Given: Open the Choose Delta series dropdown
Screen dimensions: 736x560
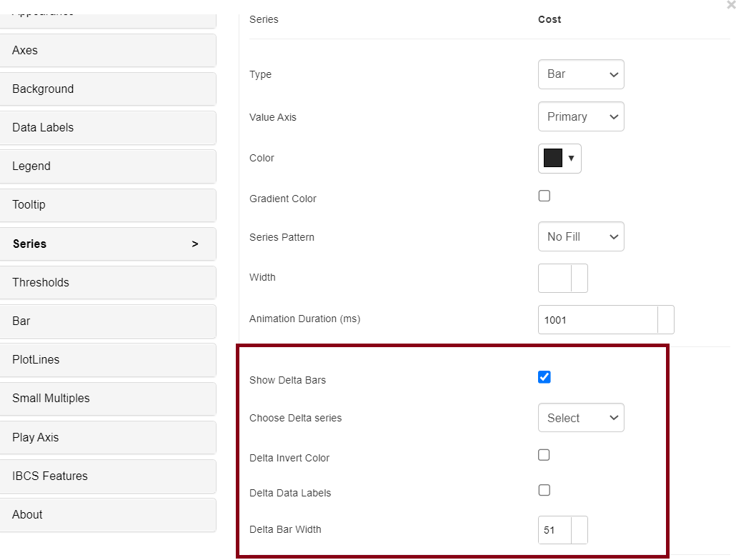Looking at the screenshot, I should pyautogui.click(x=581, y=418).
